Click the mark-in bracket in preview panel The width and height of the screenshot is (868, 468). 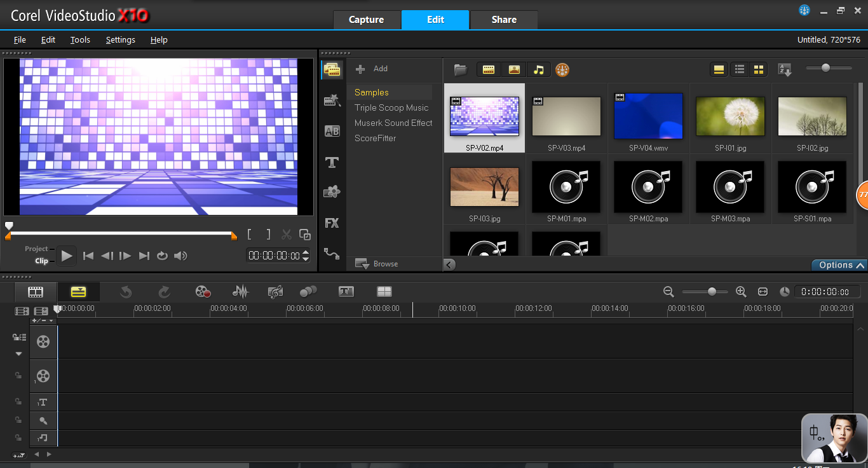pos(250,235)
